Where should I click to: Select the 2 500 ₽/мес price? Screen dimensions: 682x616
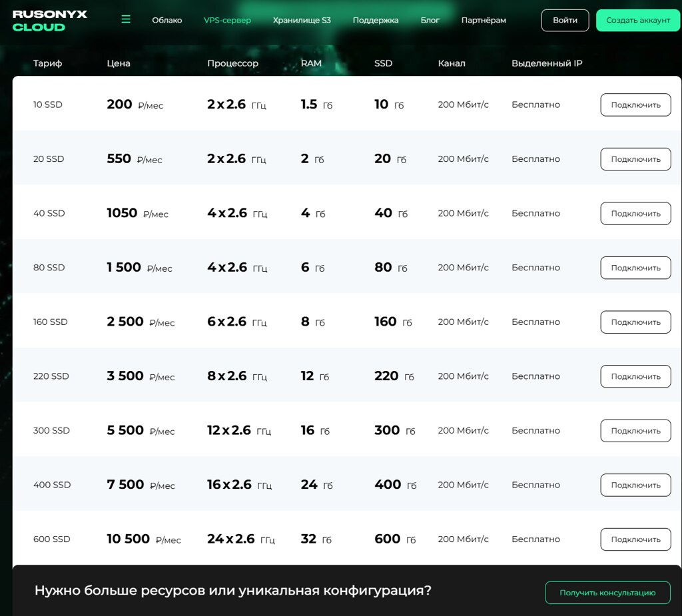pyautogui.click(x=141, y=322)
